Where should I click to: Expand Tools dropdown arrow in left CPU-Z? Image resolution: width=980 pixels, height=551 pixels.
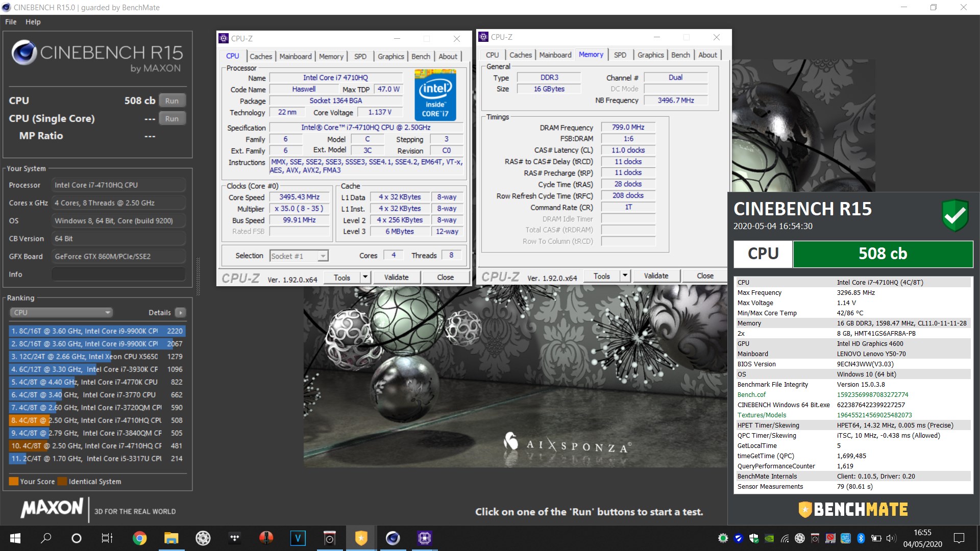(365, 278)
